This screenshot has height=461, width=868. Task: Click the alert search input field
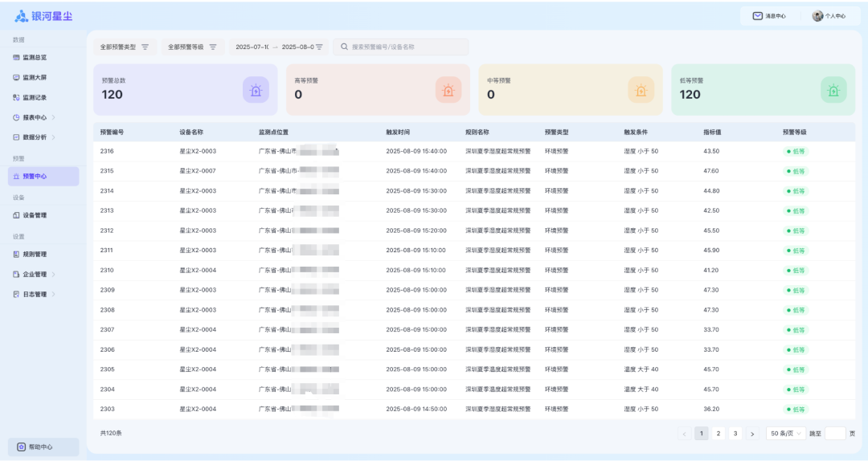click(401, 47)
